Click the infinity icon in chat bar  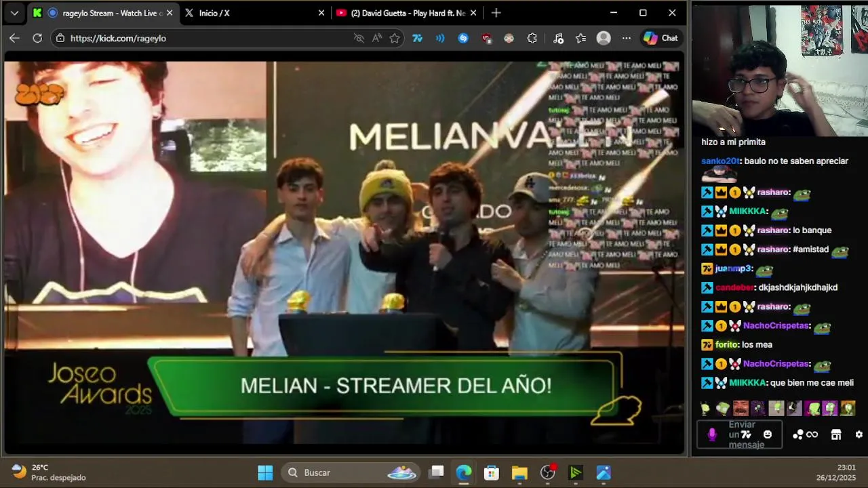(x=812, y=434)
